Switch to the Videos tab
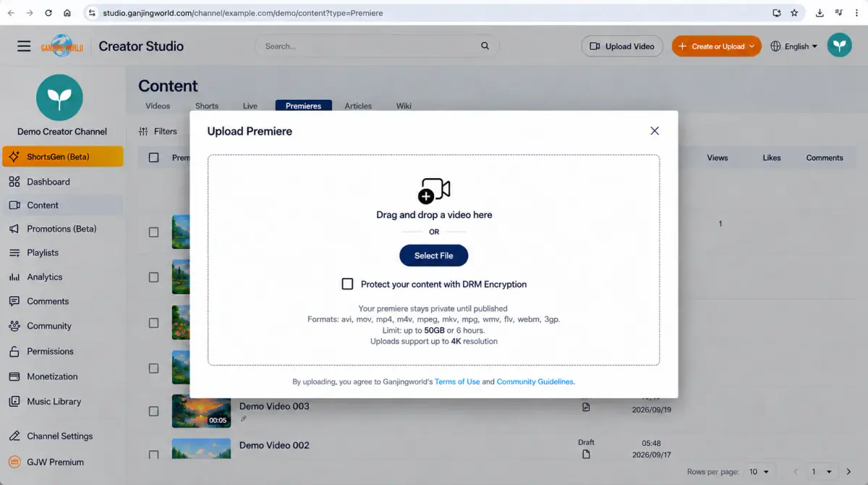Image resolution: width=868 pixels, height=485 pixels. [158, 106]
